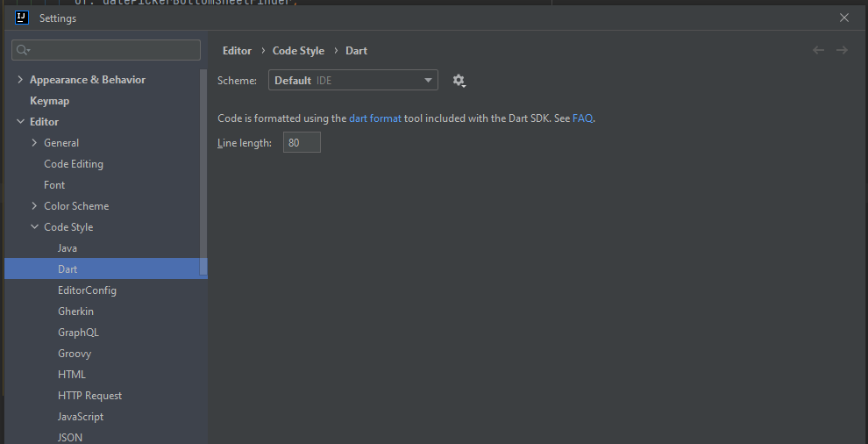
Task: Select Keymap in settings tree
Action: pos(49,101)
